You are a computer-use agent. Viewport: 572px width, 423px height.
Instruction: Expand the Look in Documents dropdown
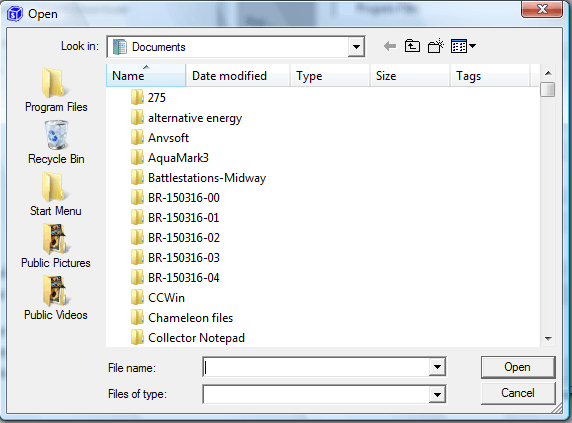pyautogui.click(x=356, y=47)
